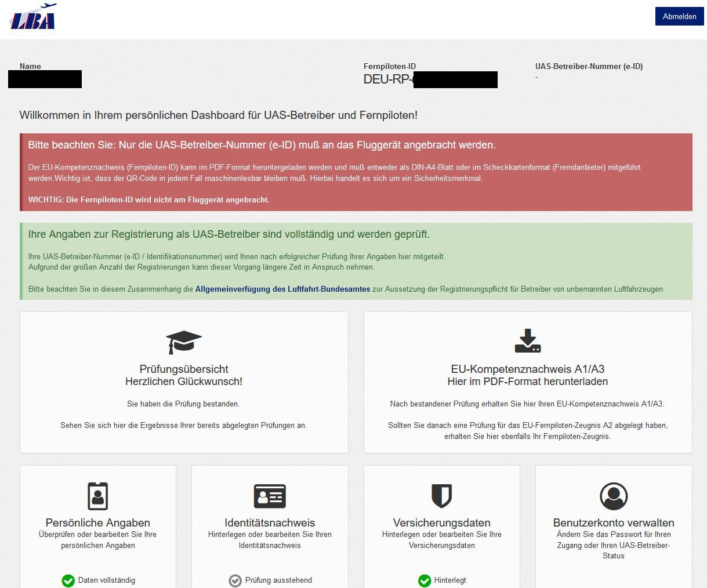Click the red notice banner heading
This screenshot has height=588, width=707.
pyautogui.click(x=262, y=145)
